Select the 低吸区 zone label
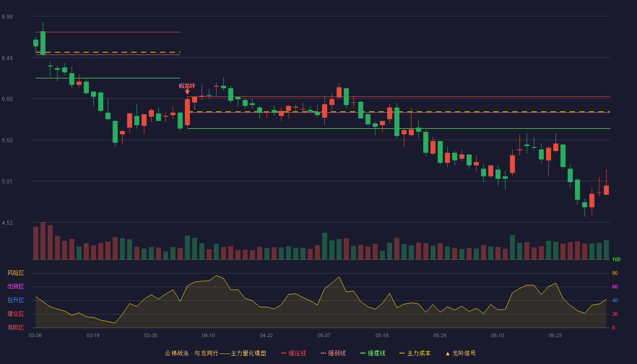The height and width of the screenshot is (364, 637). coord(15,328)
